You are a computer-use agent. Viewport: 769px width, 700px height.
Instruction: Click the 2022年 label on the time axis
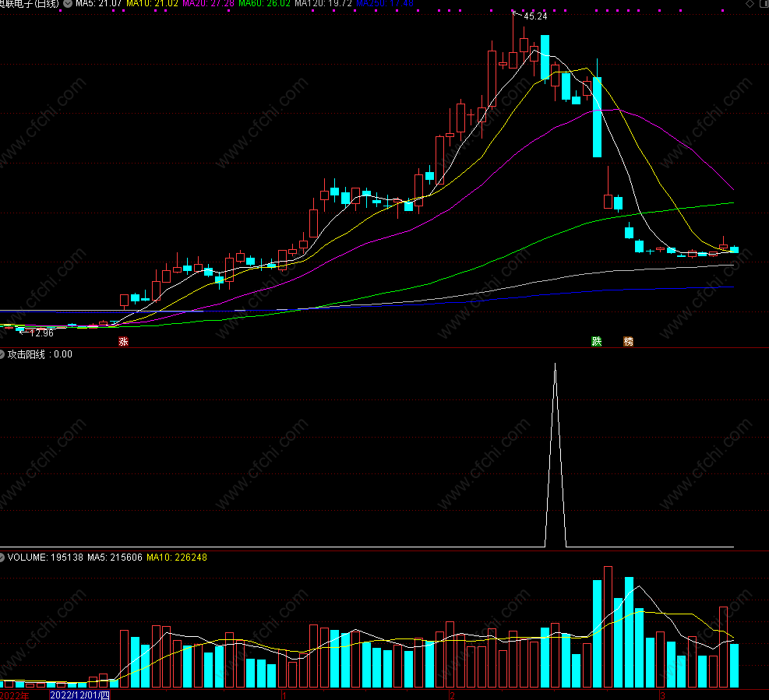coord(15,695)
